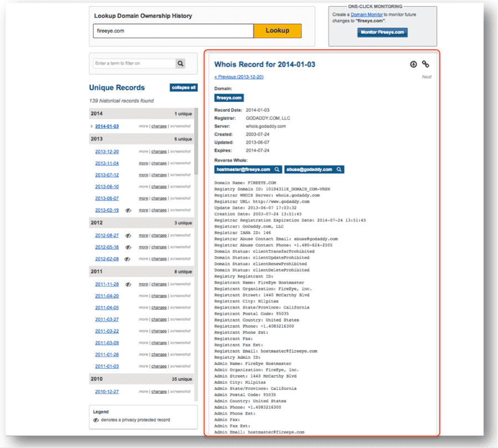
Task: Open the Domain Monitor link
Action: pos(367,14)
